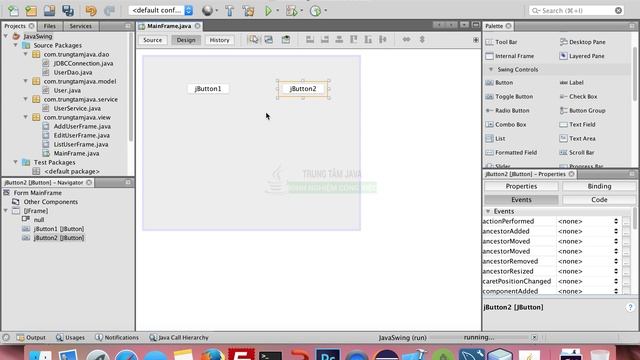Collapse com.trungtamjava.dao package

point(25,54)
